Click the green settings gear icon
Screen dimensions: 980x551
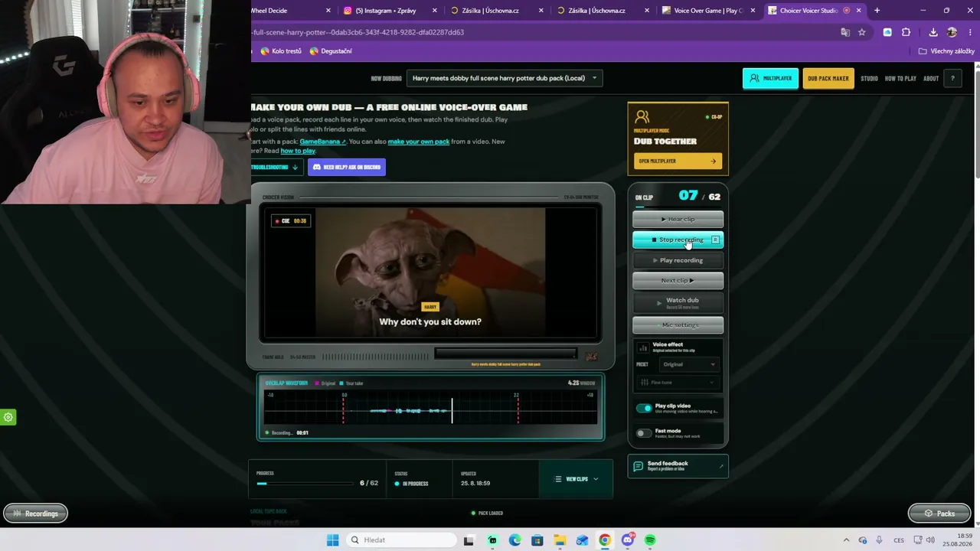pos(8,417)
